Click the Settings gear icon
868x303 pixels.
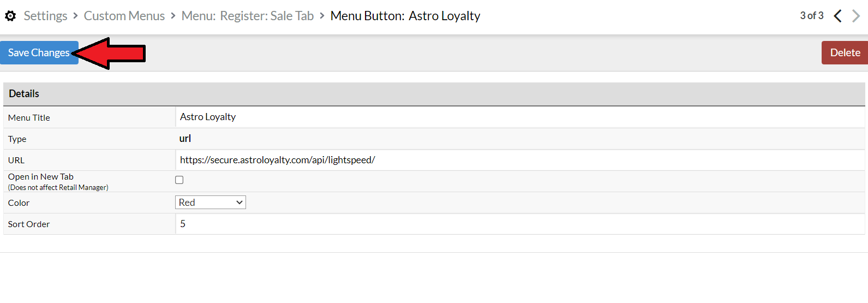(10, 16)
